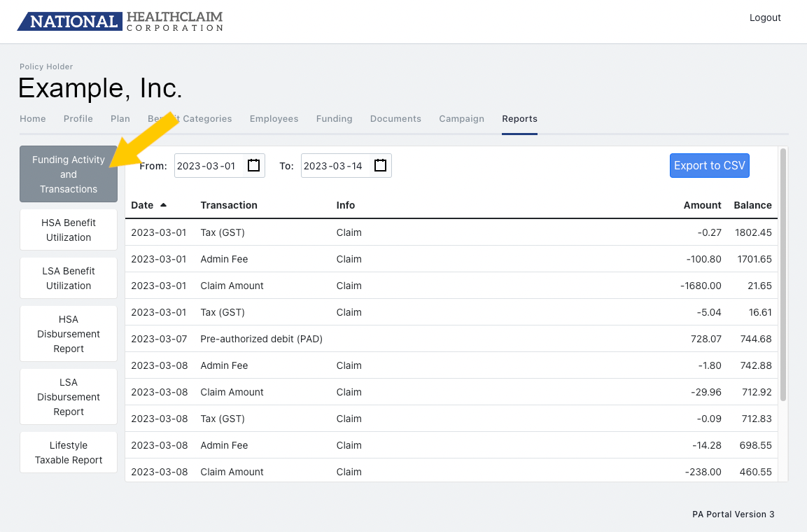Click the Info column header
The height and width of the screenshot is (532, 807).
pos(345,205)
